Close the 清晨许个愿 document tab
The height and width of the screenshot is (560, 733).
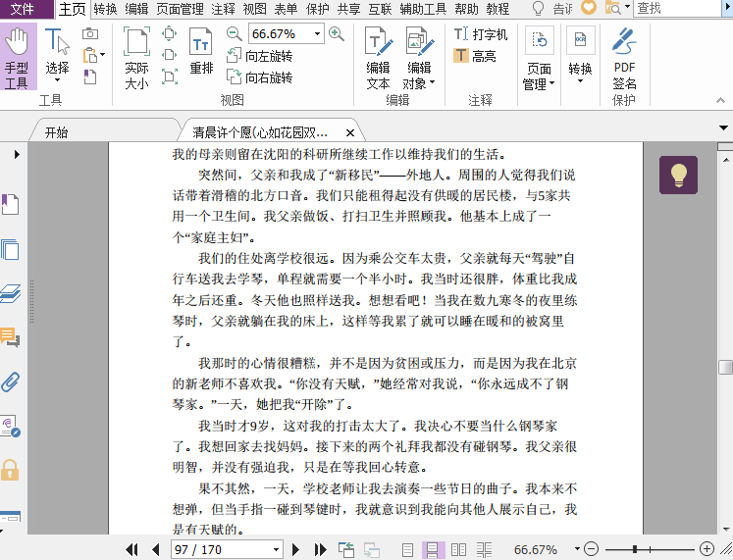coord(349,133)
